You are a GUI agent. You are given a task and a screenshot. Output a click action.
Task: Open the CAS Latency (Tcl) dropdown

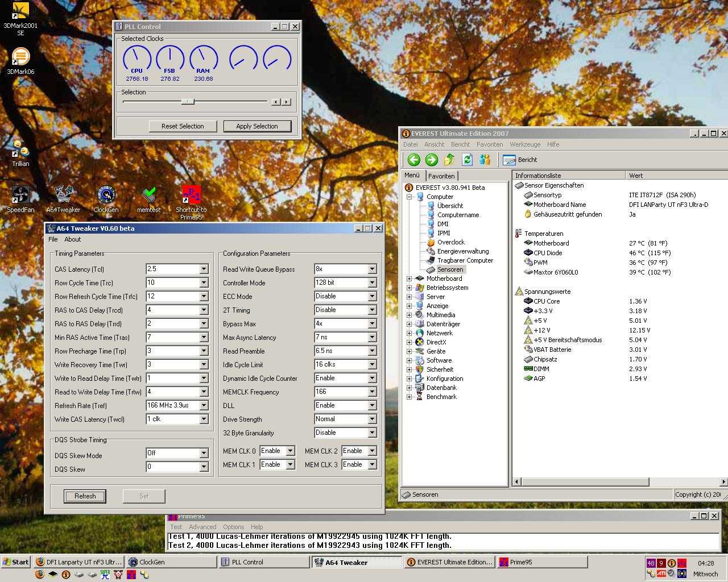point(204,269)
